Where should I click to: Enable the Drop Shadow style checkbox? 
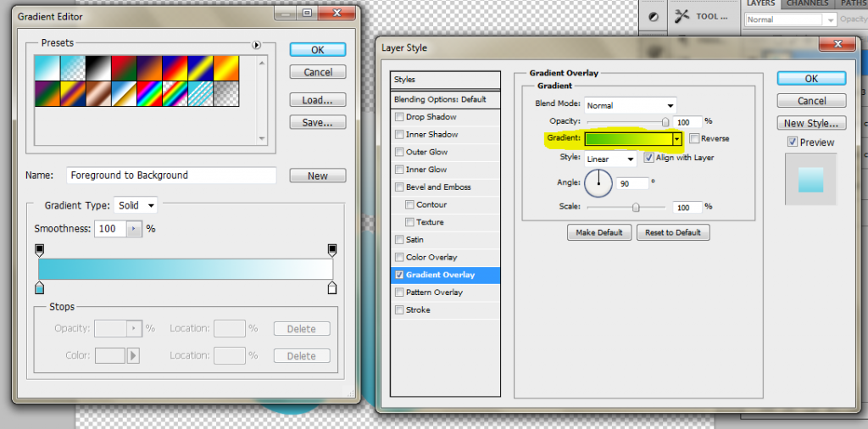(399, 117)
